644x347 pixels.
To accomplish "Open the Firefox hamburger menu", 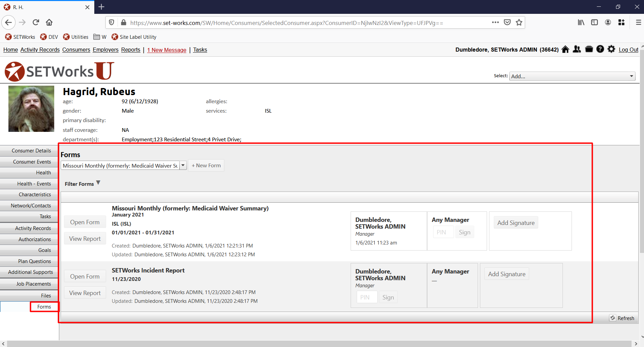I will [638, 23].
